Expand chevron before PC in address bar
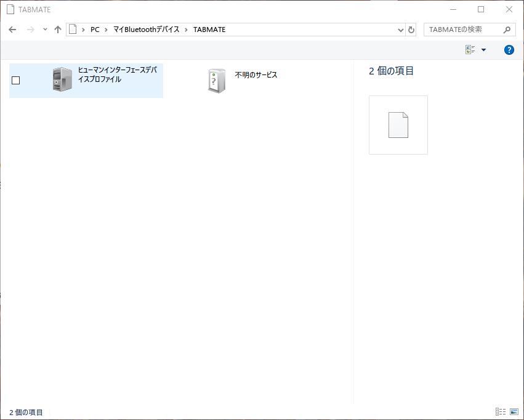The width and height of the screenshot is (524, 420). point(83,30)
